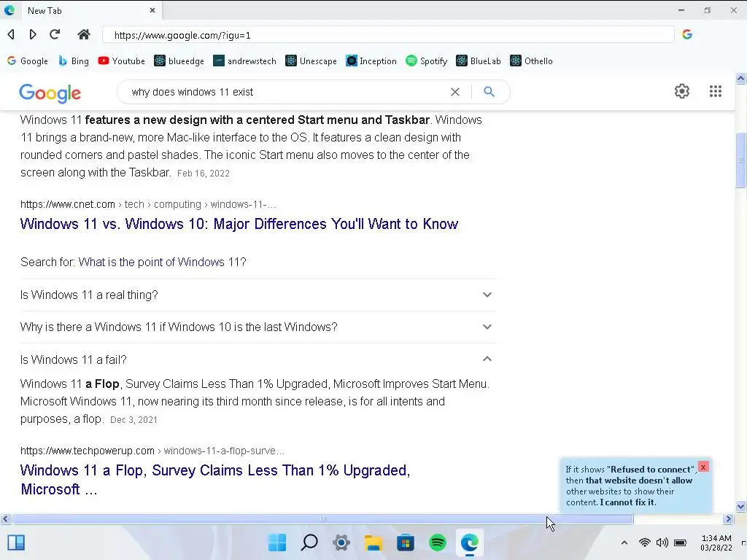Open the battery tray icon
The width and height of the screenshot is (747, 560).
pos(681,542)
